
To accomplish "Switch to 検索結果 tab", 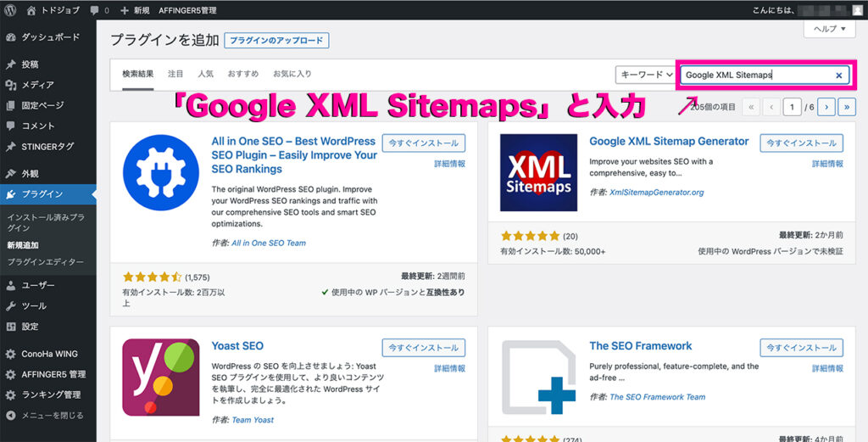I will point(138,74).
